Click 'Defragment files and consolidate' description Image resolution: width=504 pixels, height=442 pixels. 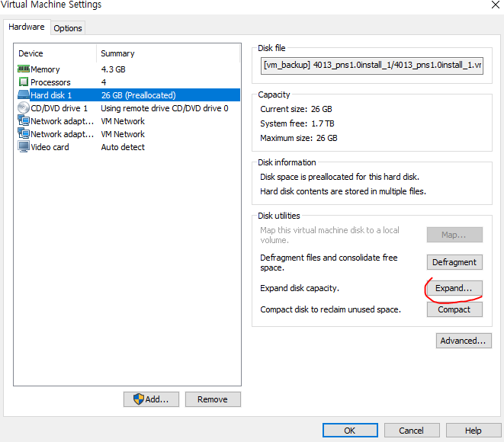[329, 262]
